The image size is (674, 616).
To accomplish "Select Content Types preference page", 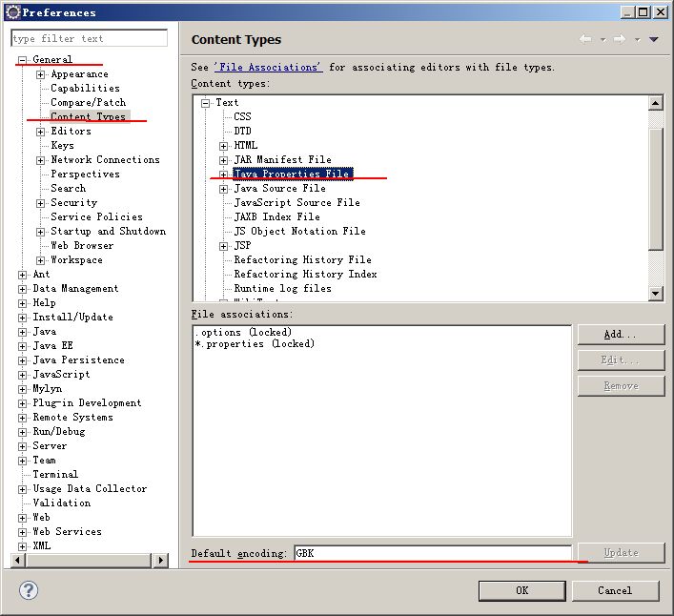I will coord(88,116).
